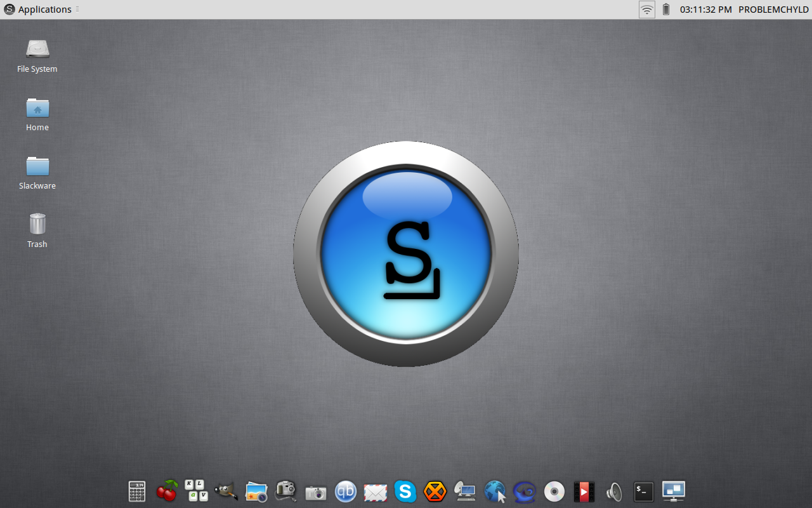Image resolution: width=812 pixels, height=508 pixels.
Task: Launch the calculator from the dock
Action: point(137,491)
